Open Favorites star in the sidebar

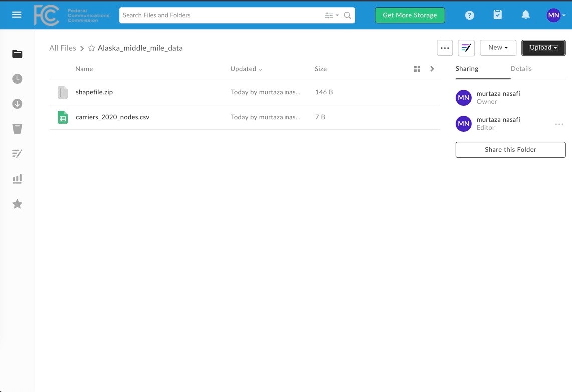click(x=17, y=204)
